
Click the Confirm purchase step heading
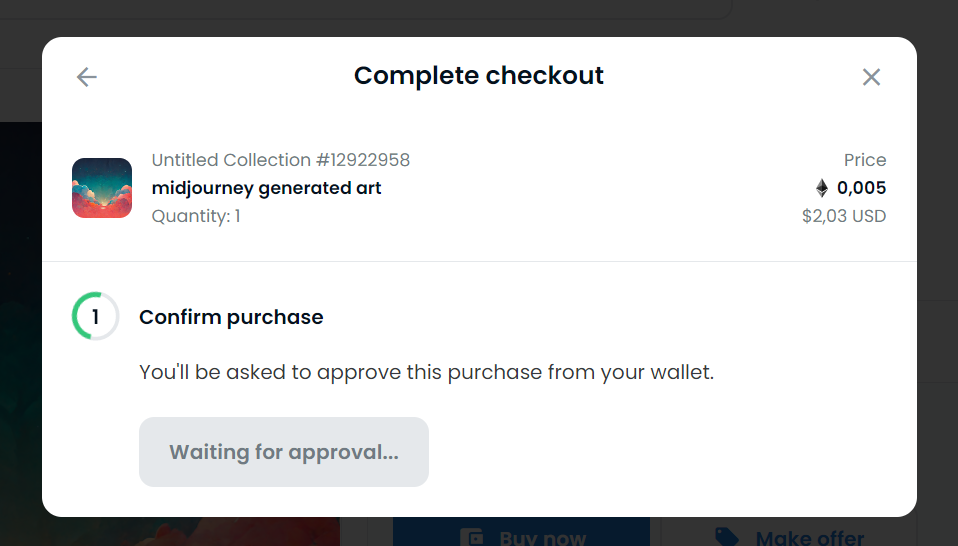tap(231, 317)
